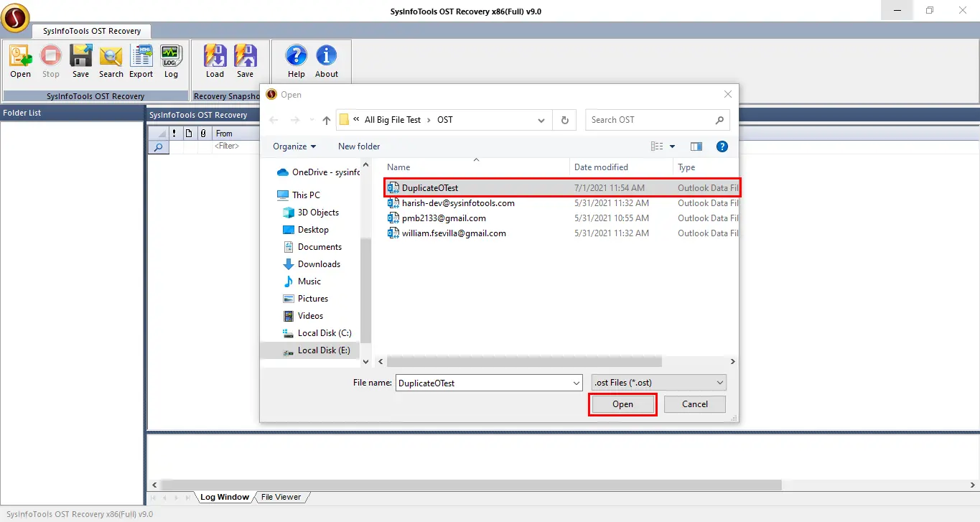The image size is (980, 522).
Task: Click the Search toolbar icon
Action: pyautogui.click(x=111, y=61)
